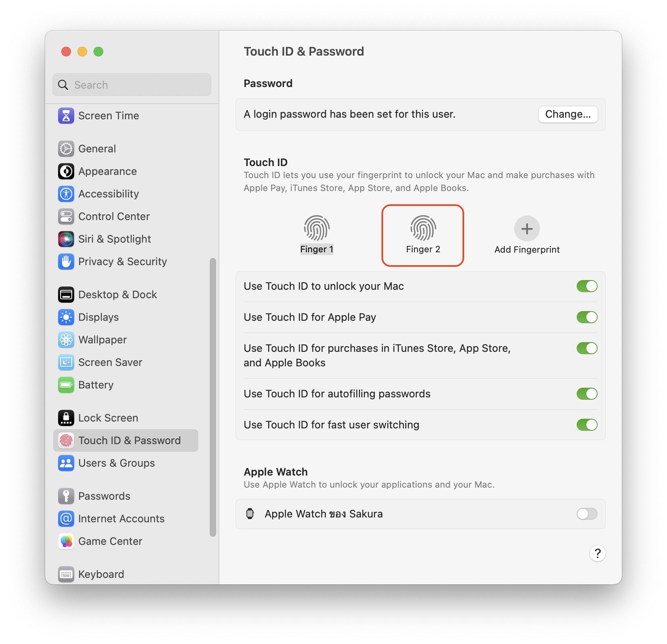Click the Change… password button
This screenshot has width=667, height=644.
pos(567,114)
